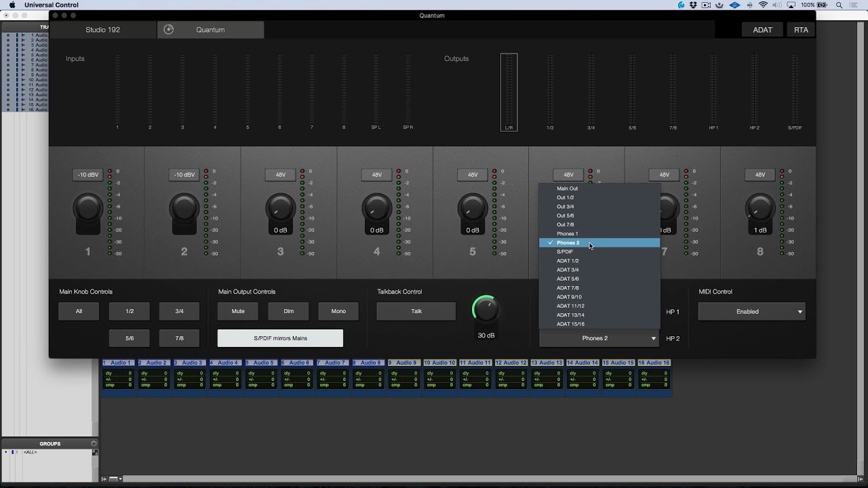The width and height of the screenshot is (868, 488).
Task: Enable 48V phantom power on channel 4
Action: (376, 175)
